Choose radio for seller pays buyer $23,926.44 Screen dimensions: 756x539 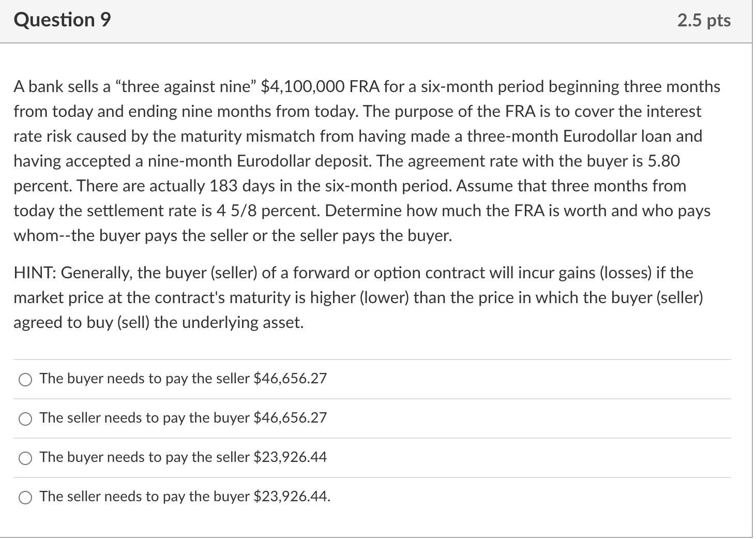point(25,498)
